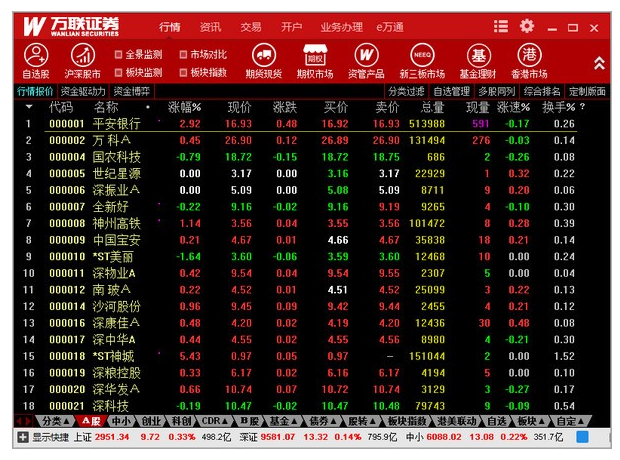The image size is (620, 460).
Task: Click the 综合排名 button
Action: [x=542, y=91]
